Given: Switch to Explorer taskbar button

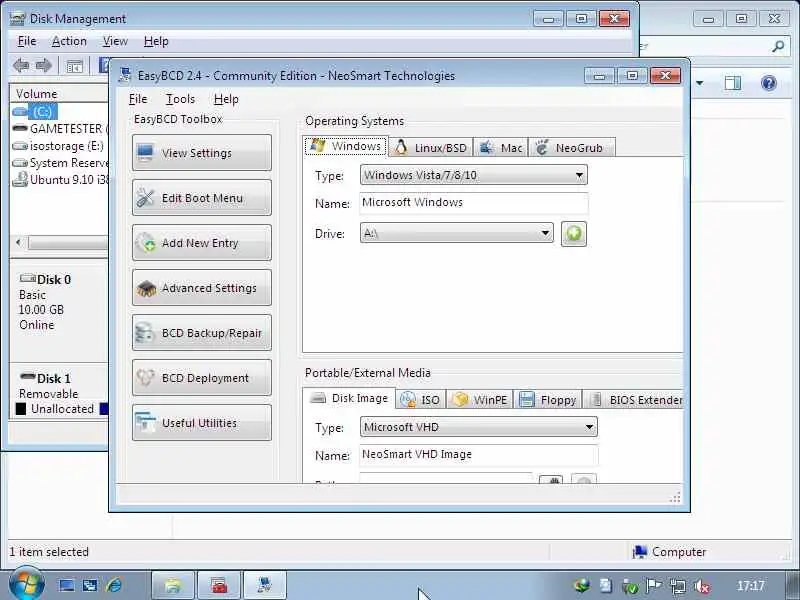Looking at the screenshot, I should (173, 585).
